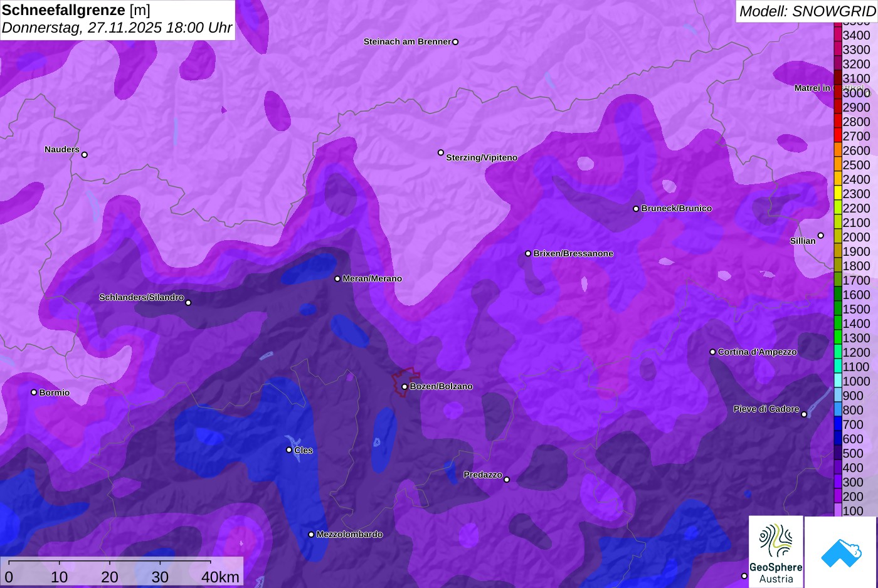Click the Cortina d'Ampezzo label text
The image size is (878, 588).
click(x=758, y=352)
